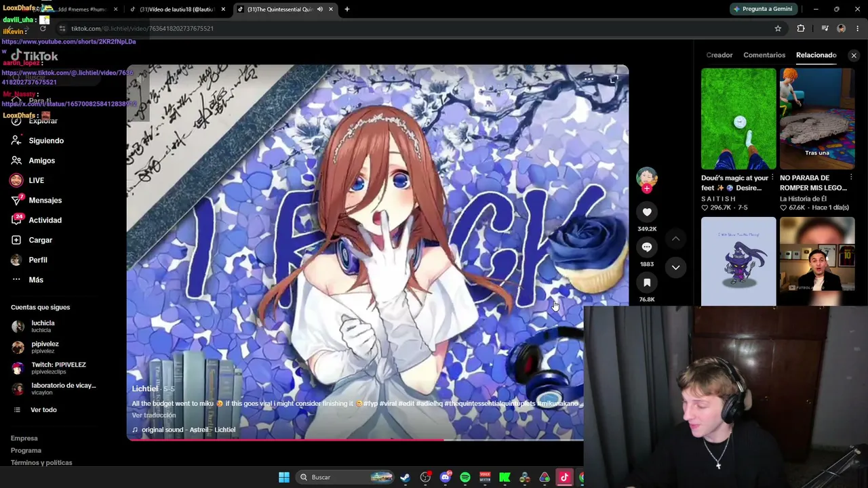Screen dimensions: 868x488
Task: Open the Lichtiel creator name on video
Action: (144, 388)
